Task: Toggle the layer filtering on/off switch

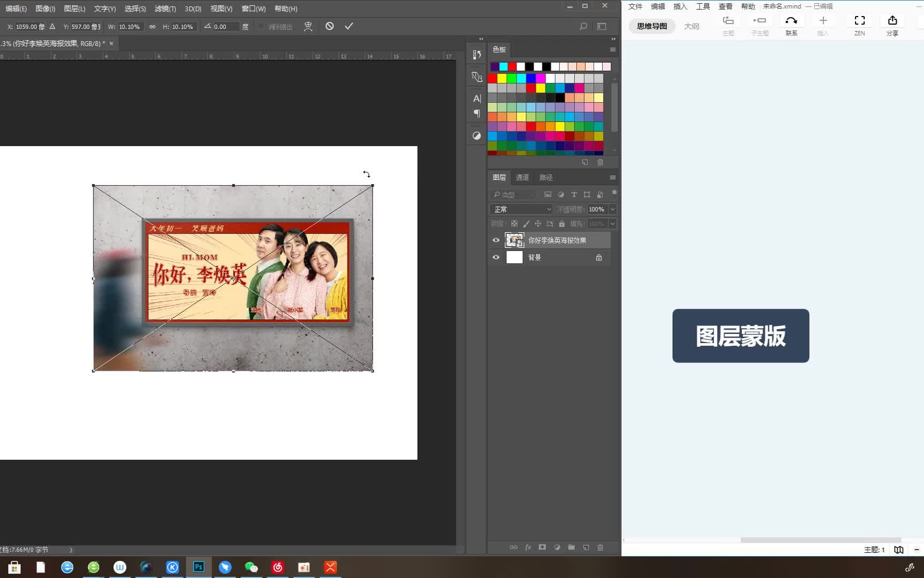Action: [614, 192]
